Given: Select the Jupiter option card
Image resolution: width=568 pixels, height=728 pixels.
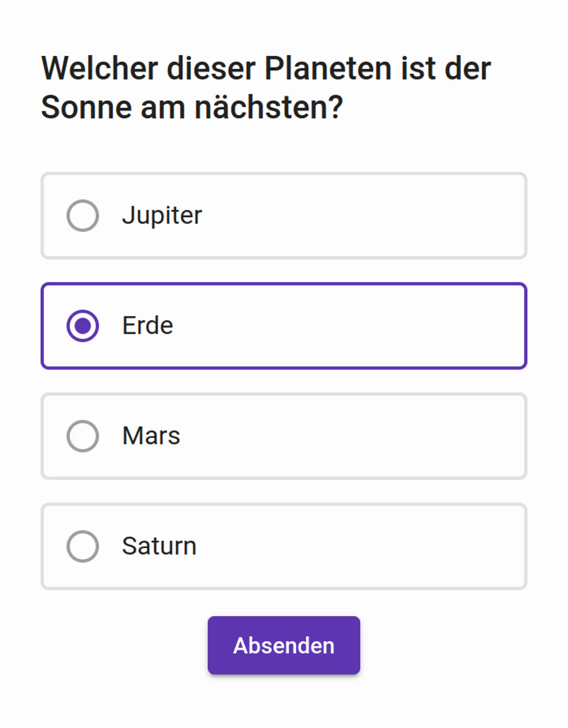Looking at the screenshot, I should (x=331, y=216).
